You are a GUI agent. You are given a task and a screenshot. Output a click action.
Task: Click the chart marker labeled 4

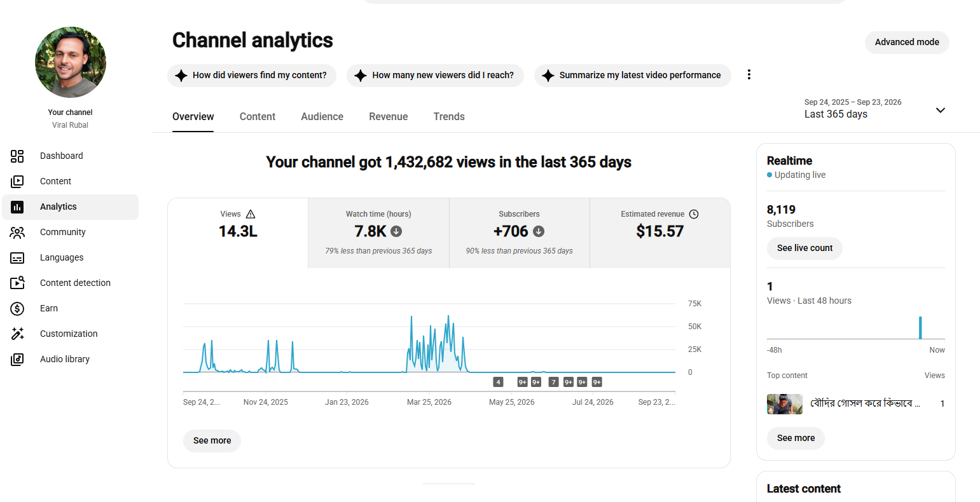coord(499,382)
